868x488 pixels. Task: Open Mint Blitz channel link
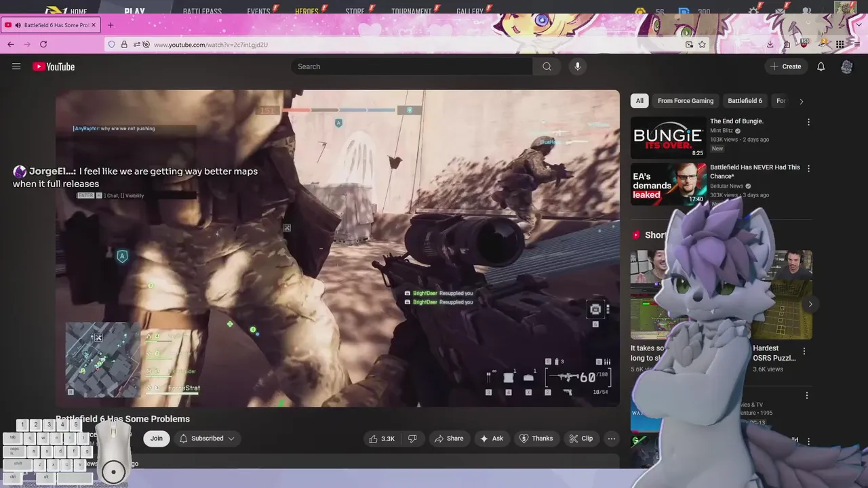(x=722, y=131)
